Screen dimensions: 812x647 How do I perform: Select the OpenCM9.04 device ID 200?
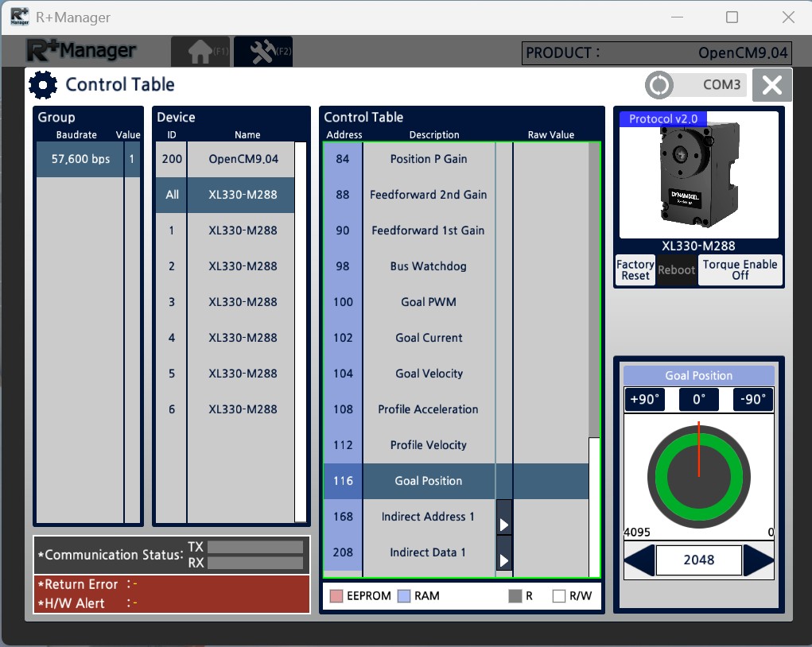[x=225, y=160]
